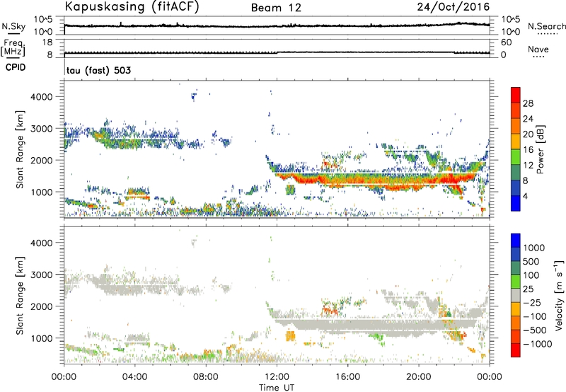Image resolution: width=566 pixels, height=392 pixels.
Task: Click the 1000 km tick on power panel
Action: 41,192
